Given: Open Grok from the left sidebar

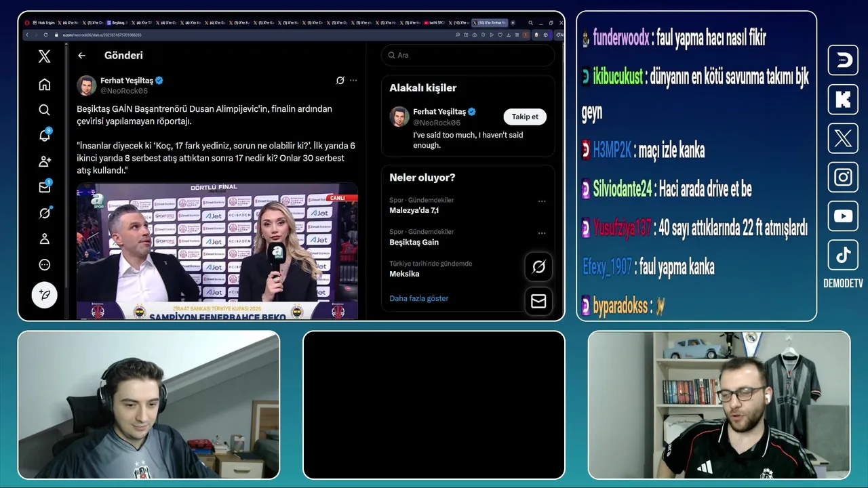Looking at the screenshot, I should tap(45, 213).
